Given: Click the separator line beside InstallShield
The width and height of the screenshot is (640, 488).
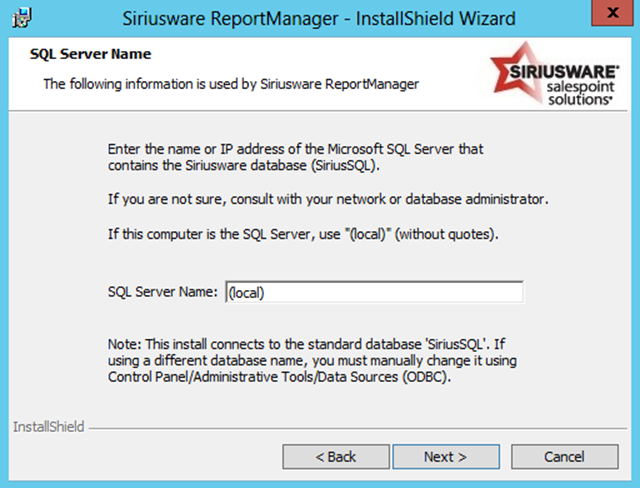Looking at the screenshot, I should click(x=360, y=429).
